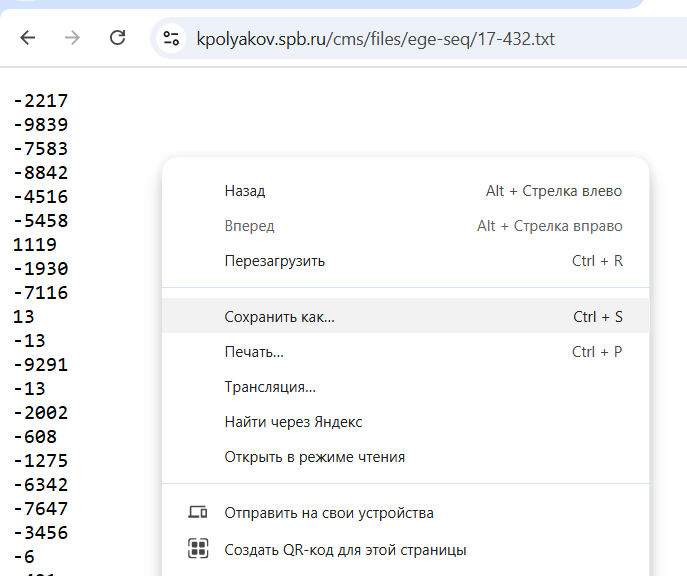Reload the page with refresh icon
The width and height of the screenshot is (687, 576).
117,38
